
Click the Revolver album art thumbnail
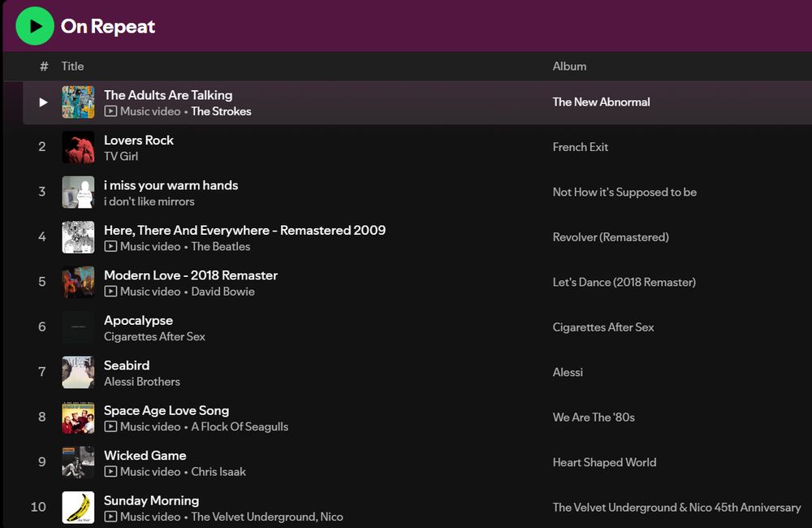click(78, 237)
